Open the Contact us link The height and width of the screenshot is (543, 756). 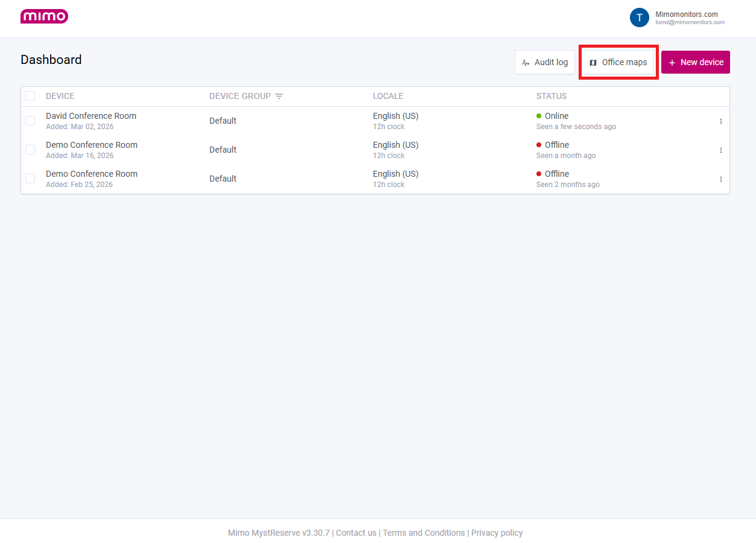356,533
